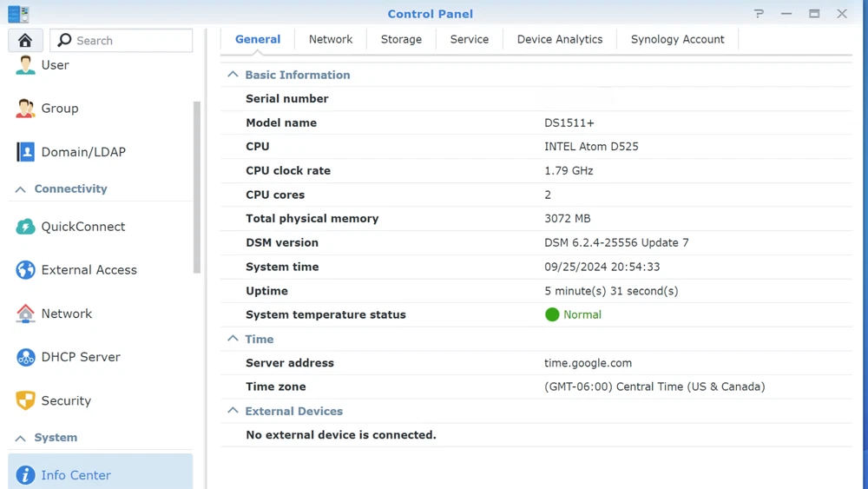
Task: Collapse the Time section
Action: (x=233, y=339)
